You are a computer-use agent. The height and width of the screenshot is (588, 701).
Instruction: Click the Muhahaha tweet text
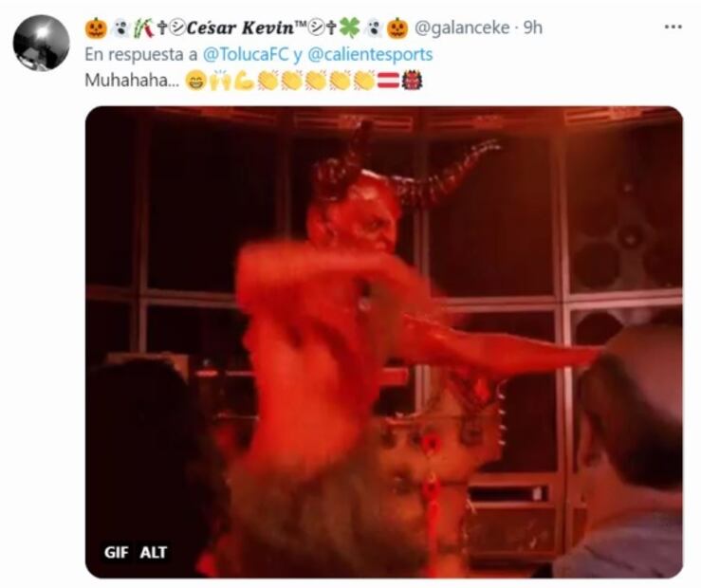(x=132, y=81)
